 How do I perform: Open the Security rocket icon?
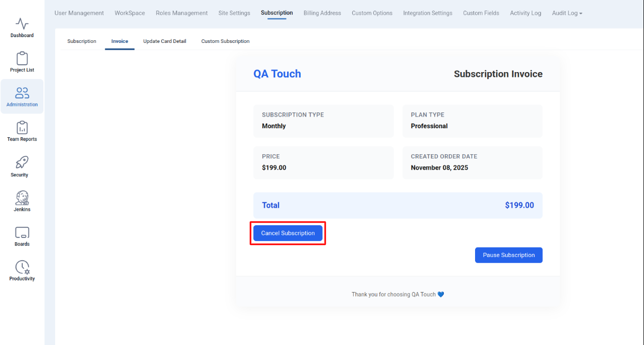(22, 162)
